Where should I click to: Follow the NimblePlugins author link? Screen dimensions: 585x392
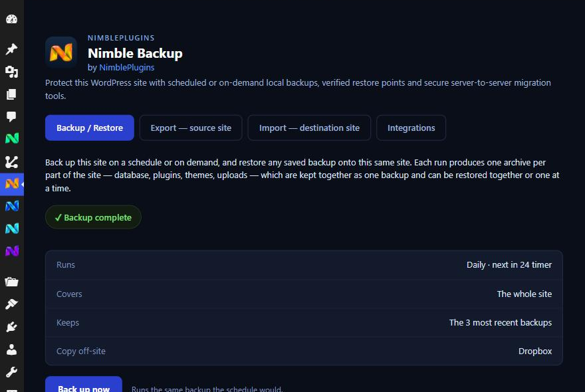coord(127,68)
